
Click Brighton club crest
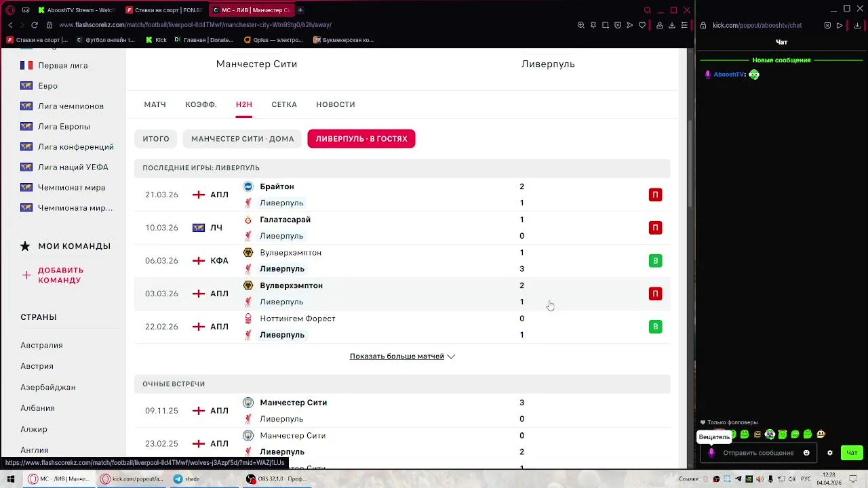tap(248, 186)
